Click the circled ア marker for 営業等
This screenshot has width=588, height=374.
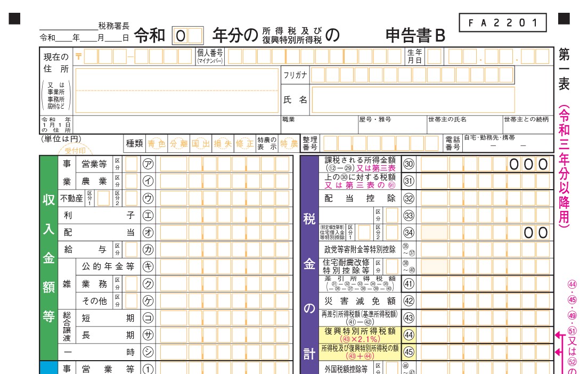[148, 164]
